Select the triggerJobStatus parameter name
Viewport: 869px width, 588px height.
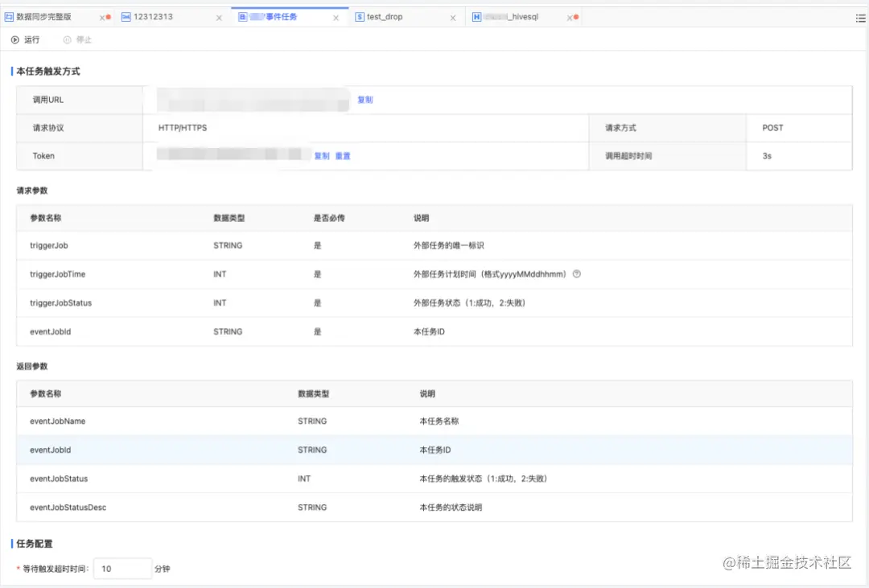pyautogui.click(x=61, y=303)
